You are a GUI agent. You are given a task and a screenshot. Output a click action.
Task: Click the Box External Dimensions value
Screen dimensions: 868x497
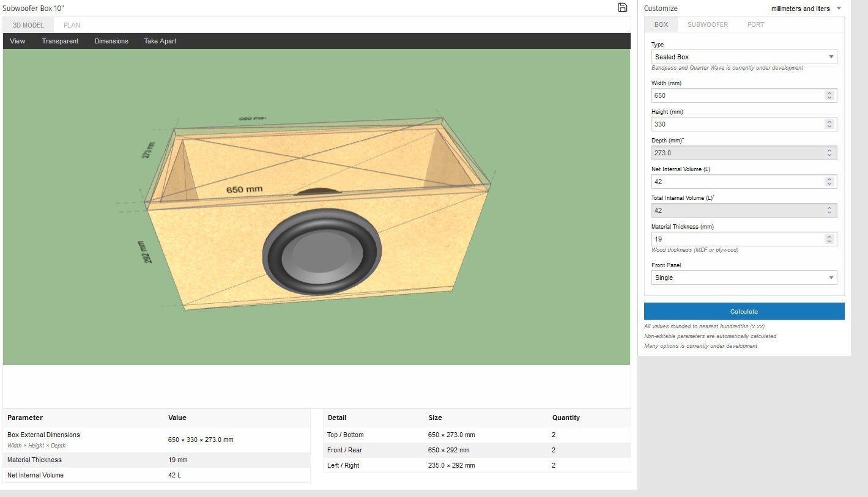(x=201, y=440)
